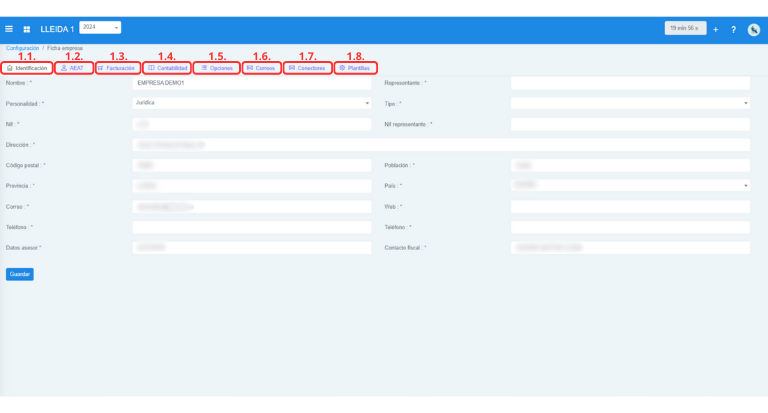Switch to the Conectores tab
This screenshot has width=768, height=413.
(308, 68)
